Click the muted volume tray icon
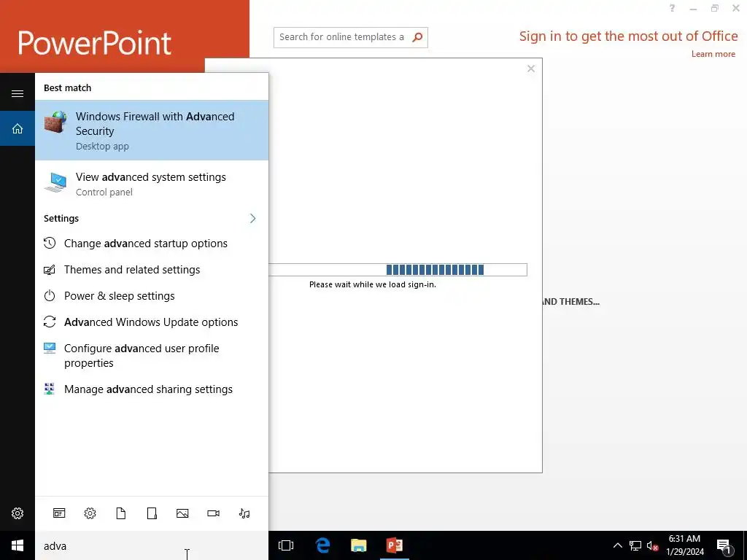 [x=653, y=545]
